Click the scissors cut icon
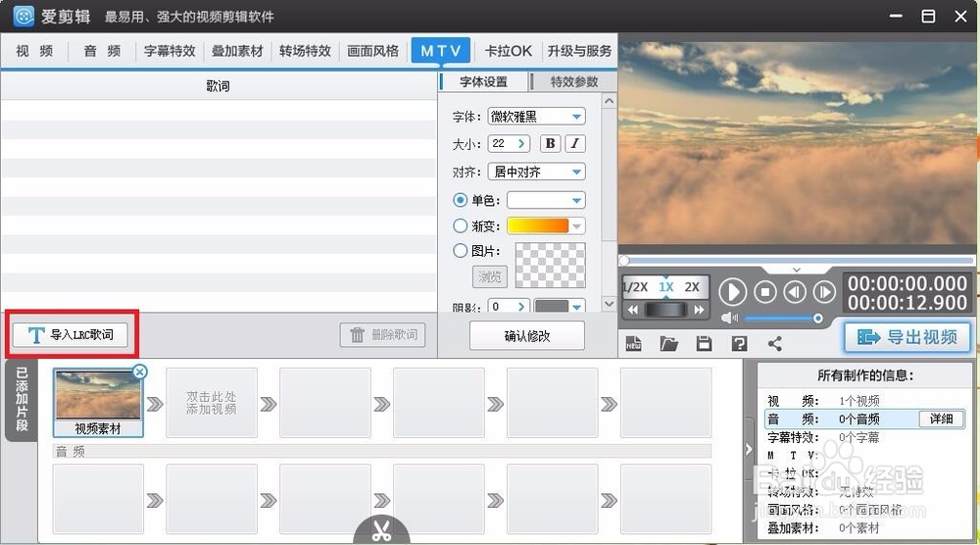 [381, 530]
